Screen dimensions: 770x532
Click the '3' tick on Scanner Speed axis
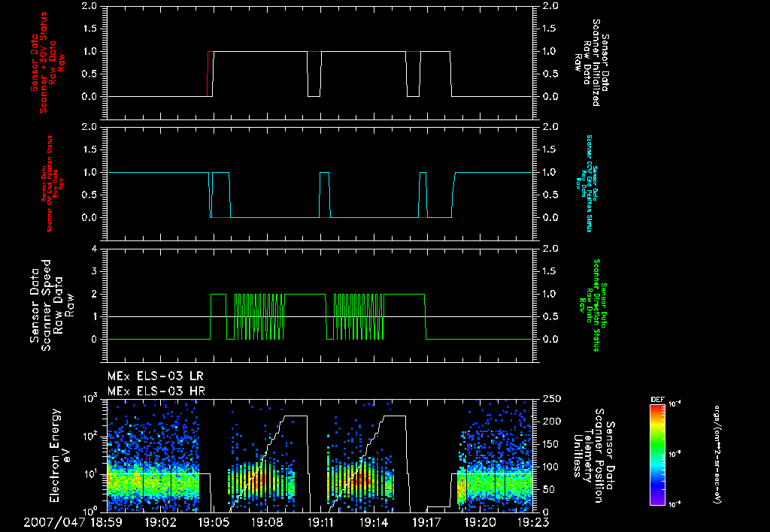click(x=94, y=271)
